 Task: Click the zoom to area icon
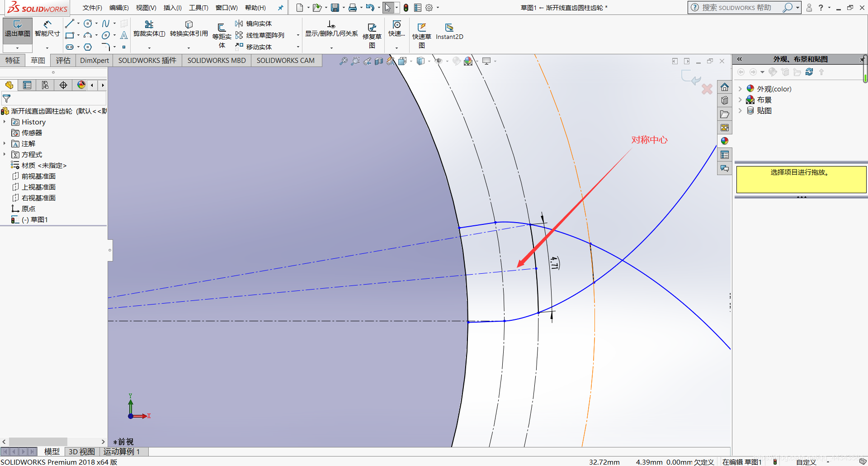(x=355, y=61)
